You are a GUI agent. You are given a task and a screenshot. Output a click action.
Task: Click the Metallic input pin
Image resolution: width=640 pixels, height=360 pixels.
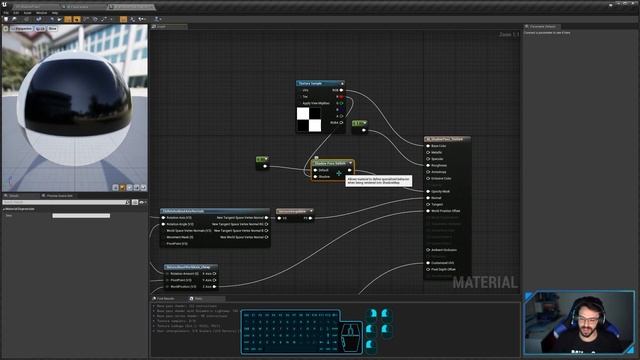[428, 152]
